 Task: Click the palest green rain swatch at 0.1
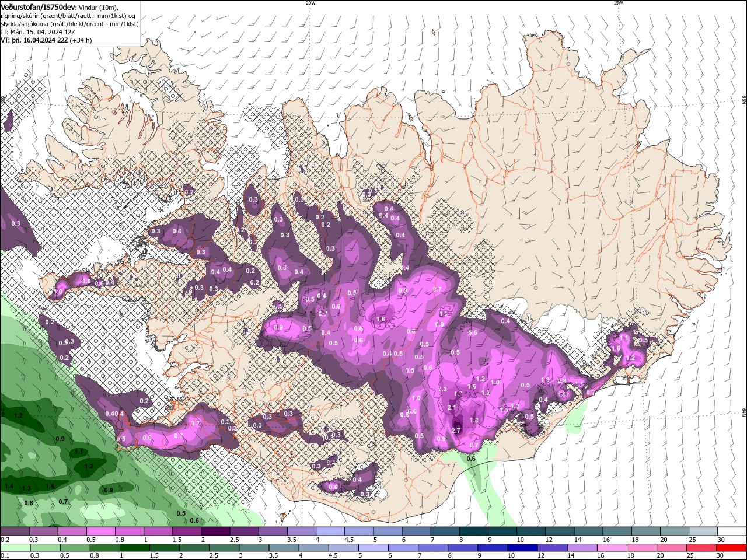(x=15, y=548)
